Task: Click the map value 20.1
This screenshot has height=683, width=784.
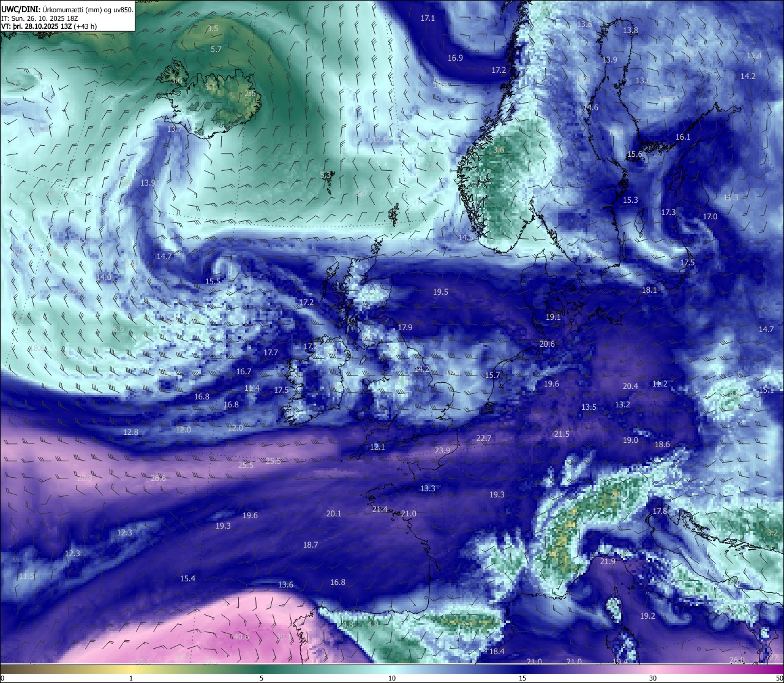Action: [334, 514]
